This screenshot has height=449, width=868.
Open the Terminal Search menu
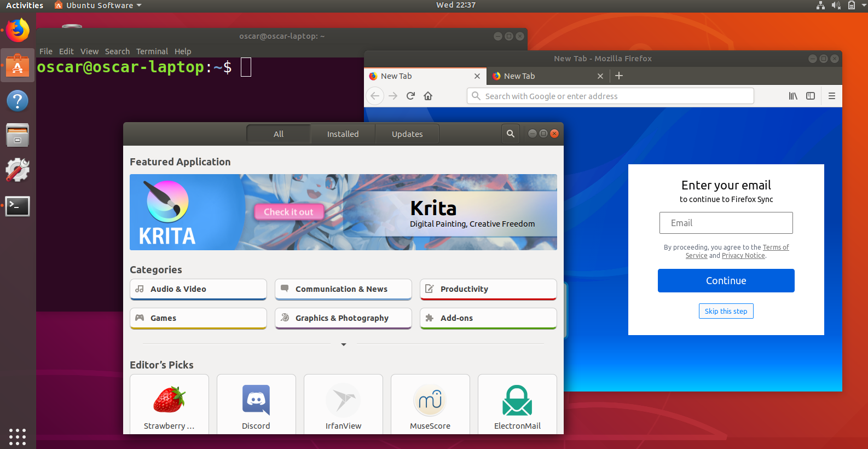(x=118, y=51)
